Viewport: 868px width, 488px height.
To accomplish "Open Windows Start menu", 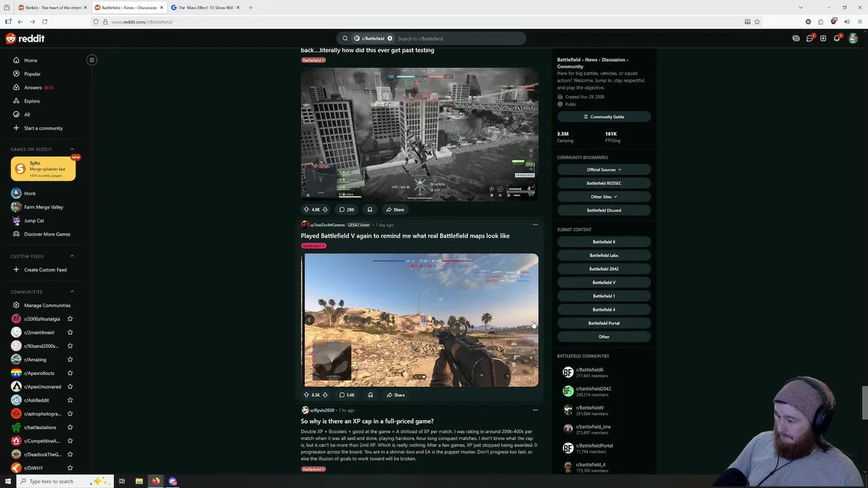I will tap(8, 481).
